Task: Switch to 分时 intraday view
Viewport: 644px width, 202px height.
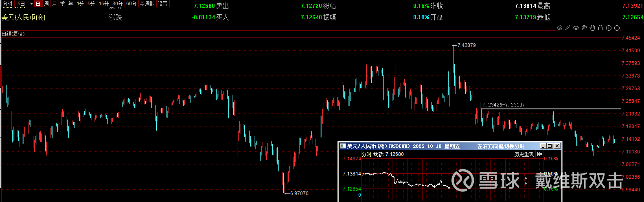Action: click(x=7, y=4)
